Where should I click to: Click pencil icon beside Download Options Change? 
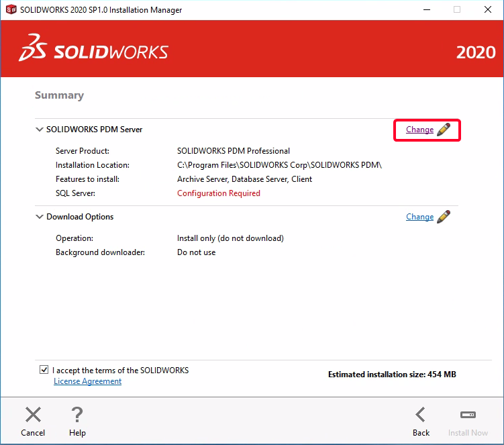[x=444, y=217]
